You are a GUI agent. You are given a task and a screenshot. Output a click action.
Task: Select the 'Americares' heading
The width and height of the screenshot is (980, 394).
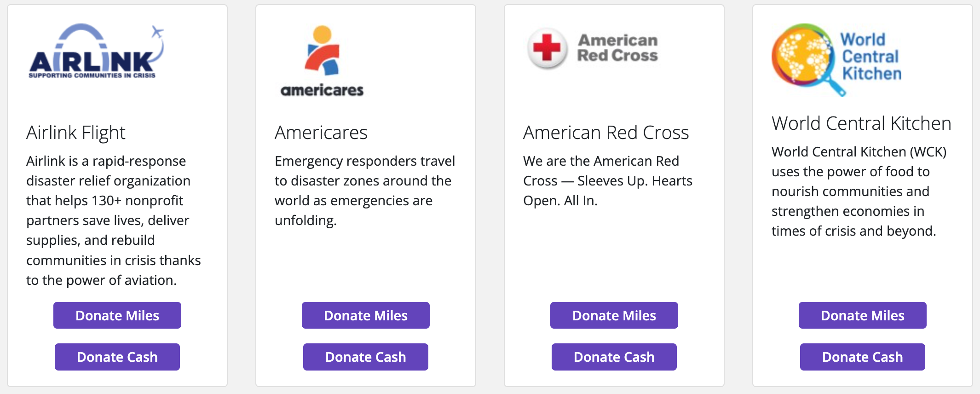click(x=321, y=133)
